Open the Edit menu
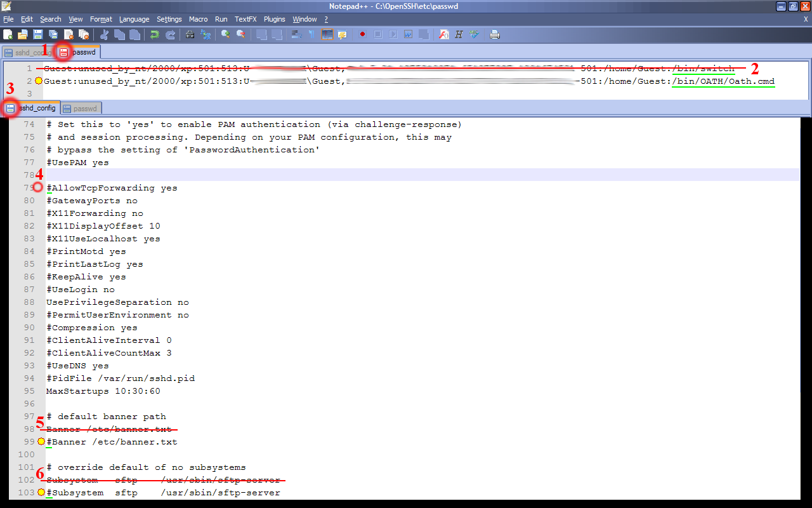Image resolution: width=812 pixels, height=508 pixels. [27, 20]
